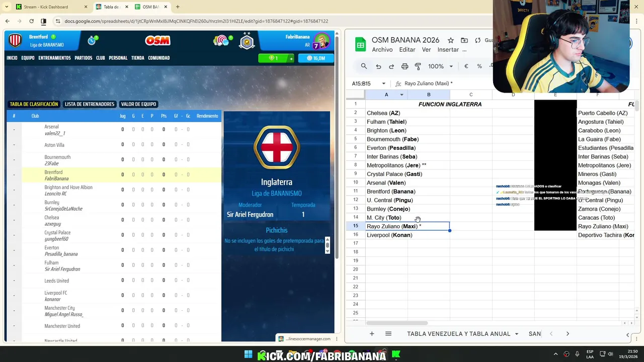This screenshot has width=644, height=362.
Task: Click the redo arrow in Sheets toolbar
Action: 391,66
